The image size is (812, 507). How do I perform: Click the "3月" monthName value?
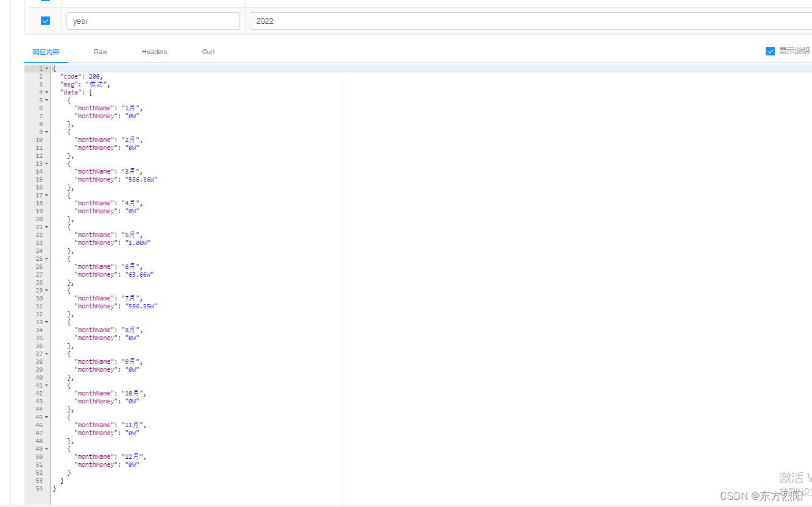point(130,171)
